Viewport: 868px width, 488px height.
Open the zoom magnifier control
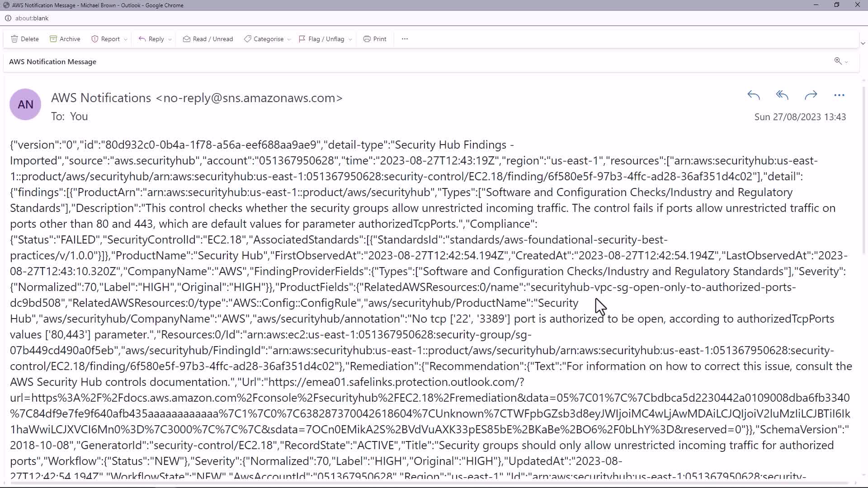click(x=838, y=61)
